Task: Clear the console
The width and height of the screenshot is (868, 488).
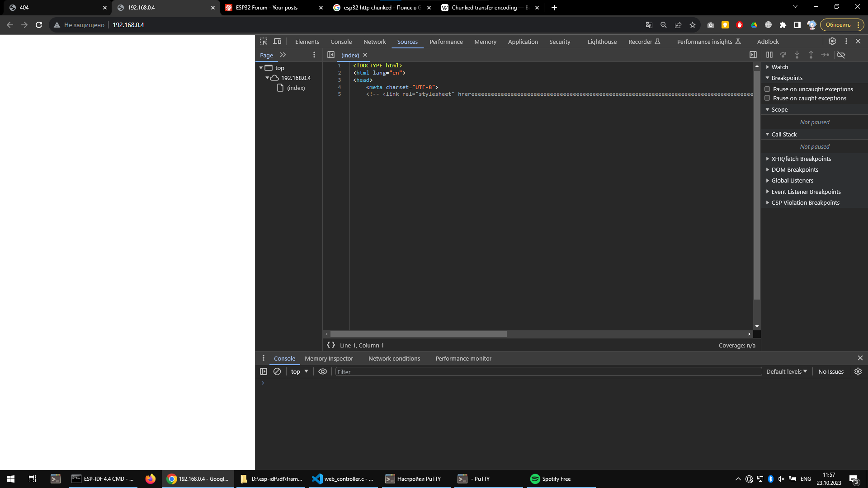Action: 277,371
